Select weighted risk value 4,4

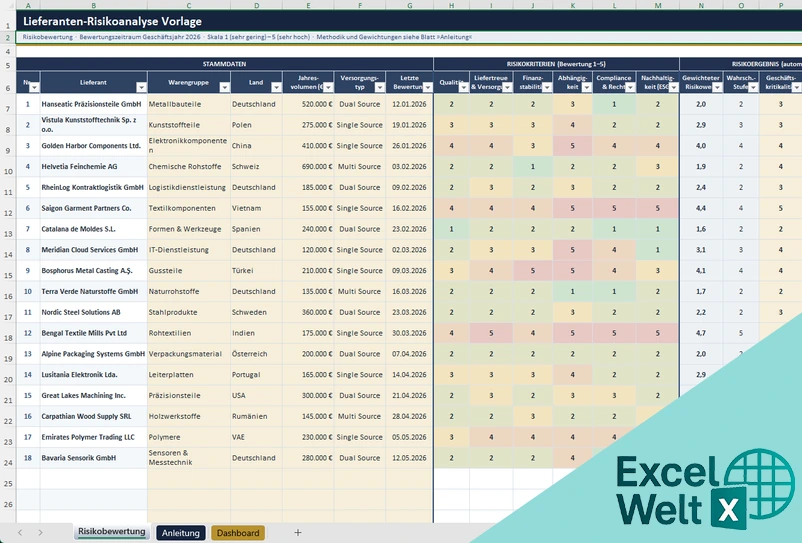tap(701, 209)
